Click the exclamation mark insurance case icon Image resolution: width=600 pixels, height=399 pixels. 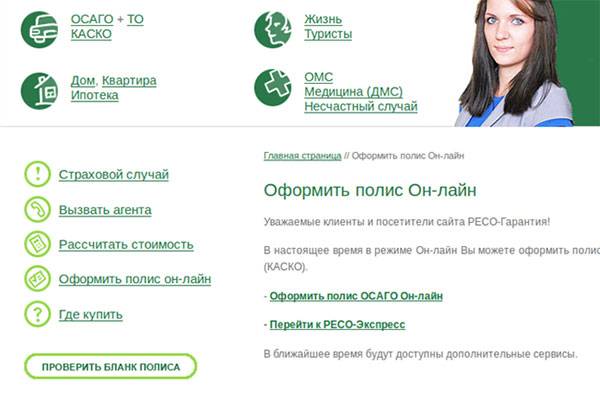(x=38, y=174)
